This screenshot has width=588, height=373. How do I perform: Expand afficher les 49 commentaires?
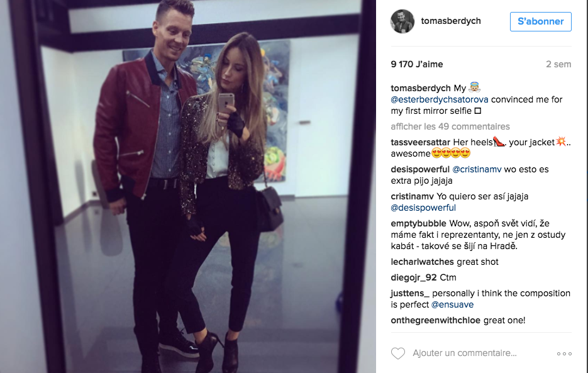tap(450, 126)
